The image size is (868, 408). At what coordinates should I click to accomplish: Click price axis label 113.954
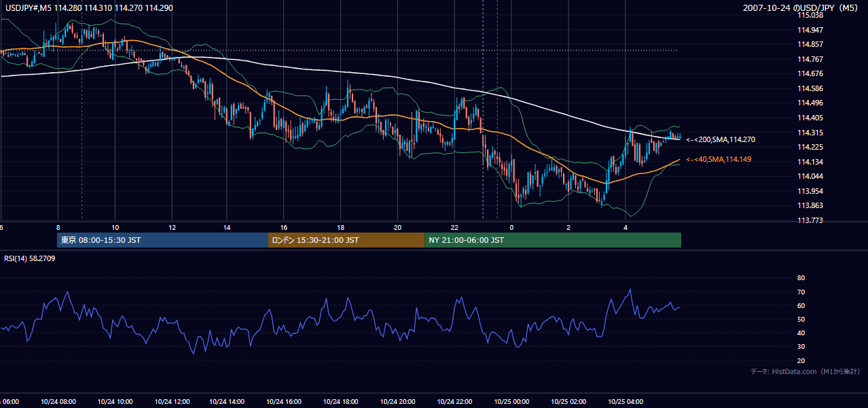(x=811, y=191)
